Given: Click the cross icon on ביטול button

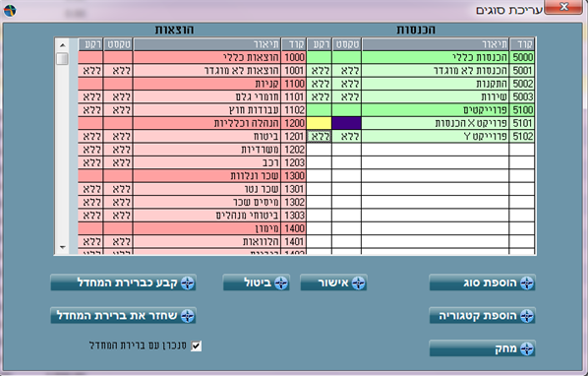Looking at the screenshot, I should click(x=281, y=282).
